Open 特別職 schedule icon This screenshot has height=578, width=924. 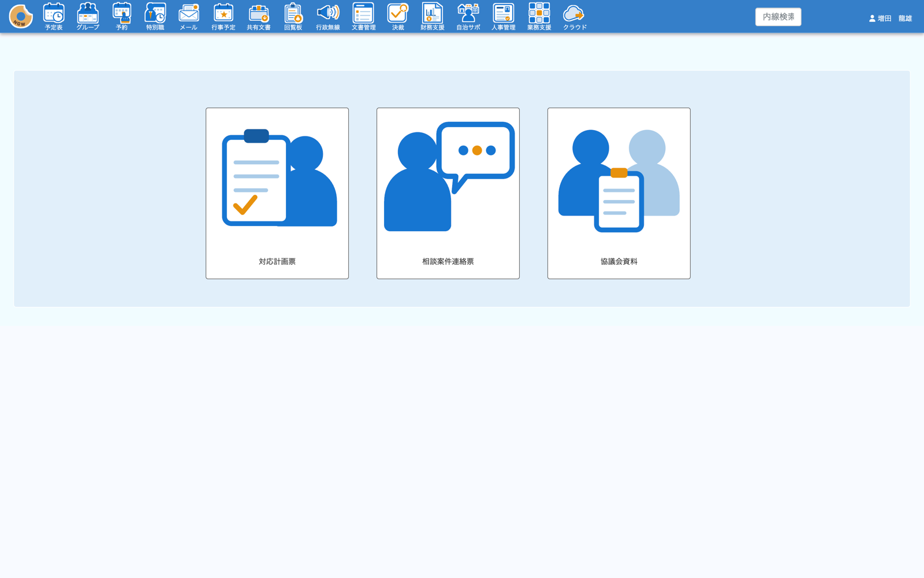tap(155, 17)
